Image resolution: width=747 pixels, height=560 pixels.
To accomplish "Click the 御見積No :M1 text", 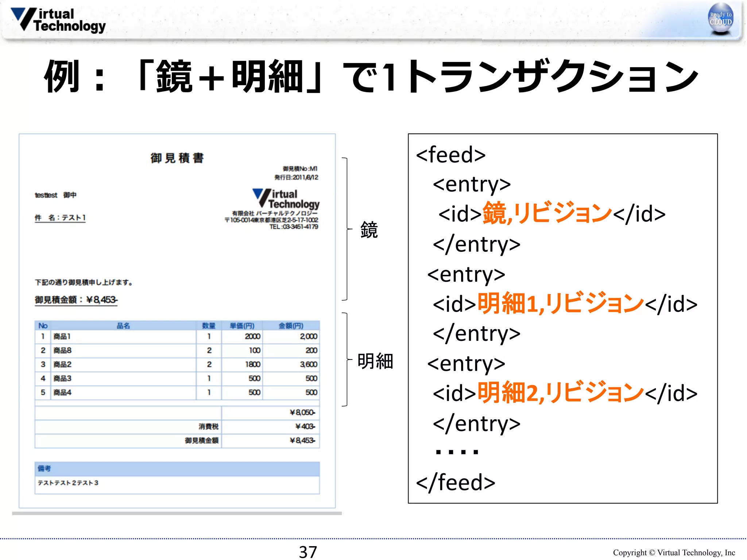I will click(300, 169).
